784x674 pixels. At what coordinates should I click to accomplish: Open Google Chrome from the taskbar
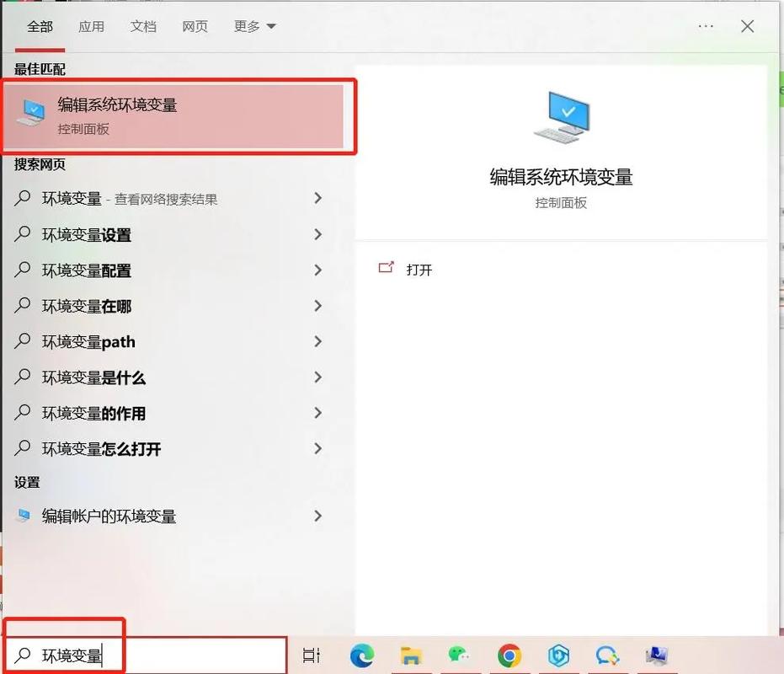tap(509, 655)
